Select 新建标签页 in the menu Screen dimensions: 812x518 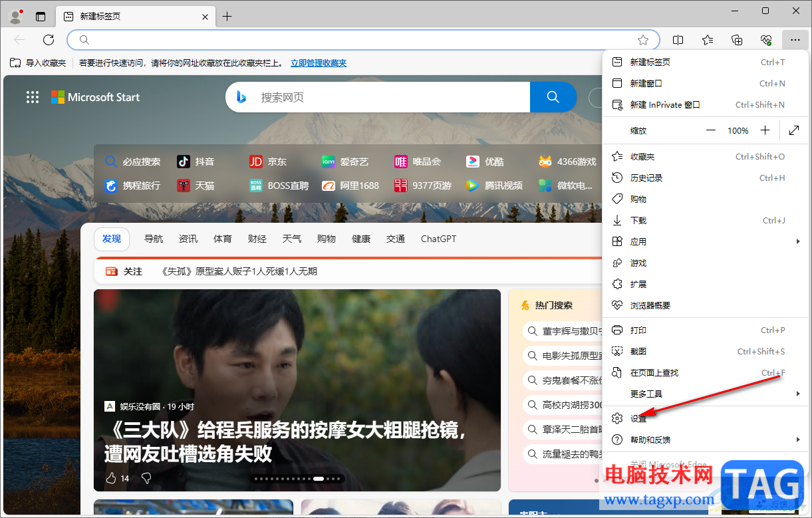click(706, 62)
